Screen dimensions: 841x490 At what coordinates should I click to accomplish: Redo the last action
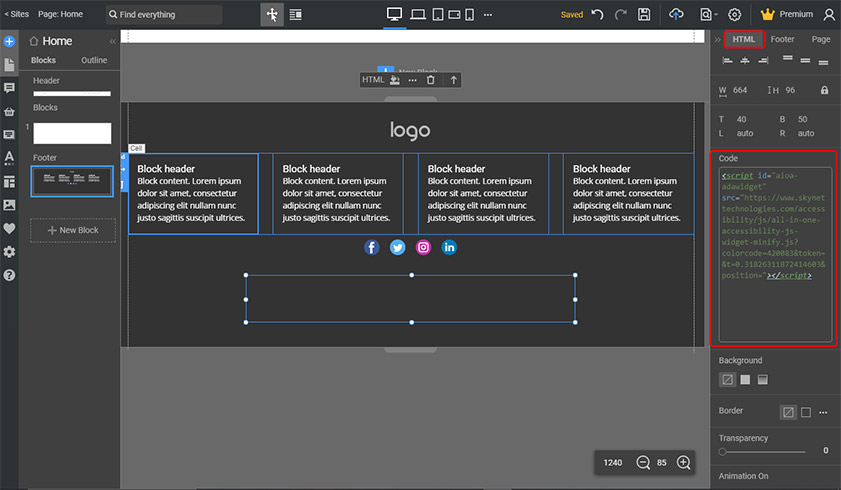(x=621, y=14)
